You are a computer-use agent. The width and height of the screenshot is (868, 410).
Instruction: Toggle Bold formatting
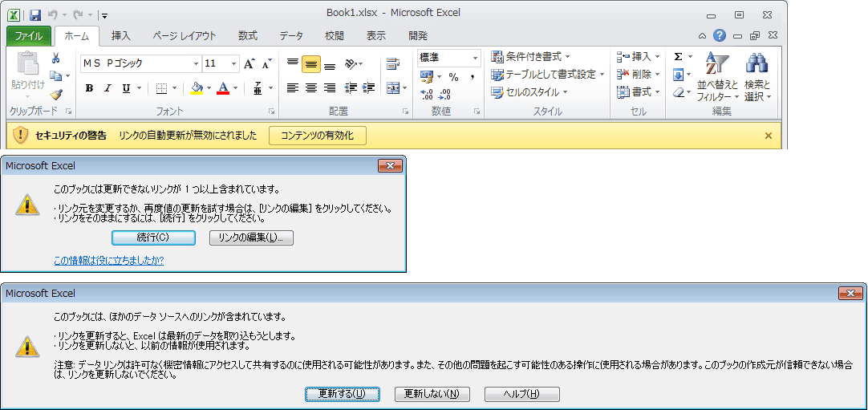click(x=89, y=88)
